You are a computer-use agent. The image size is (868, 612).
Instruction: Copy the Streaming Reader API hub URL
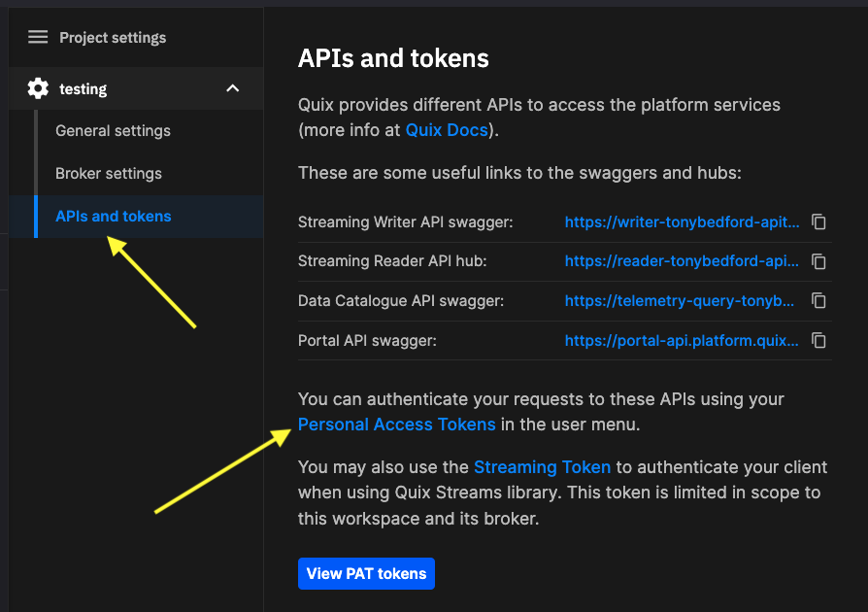pos(818,261)
